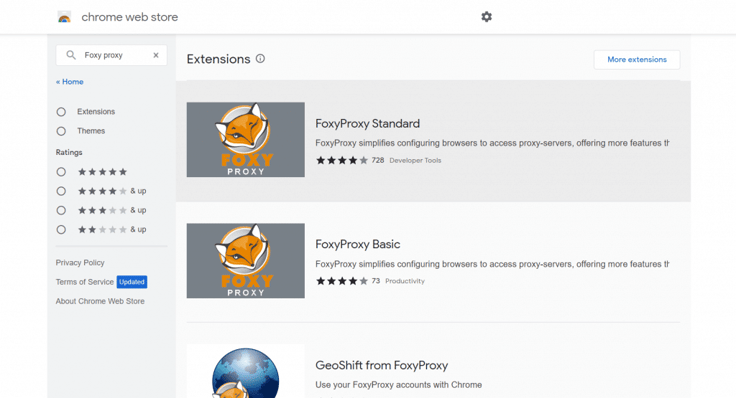Viewport: 736px width, 398px height.
Task: Click the info icon beside Extensions heading
Action: coord(260,59)
